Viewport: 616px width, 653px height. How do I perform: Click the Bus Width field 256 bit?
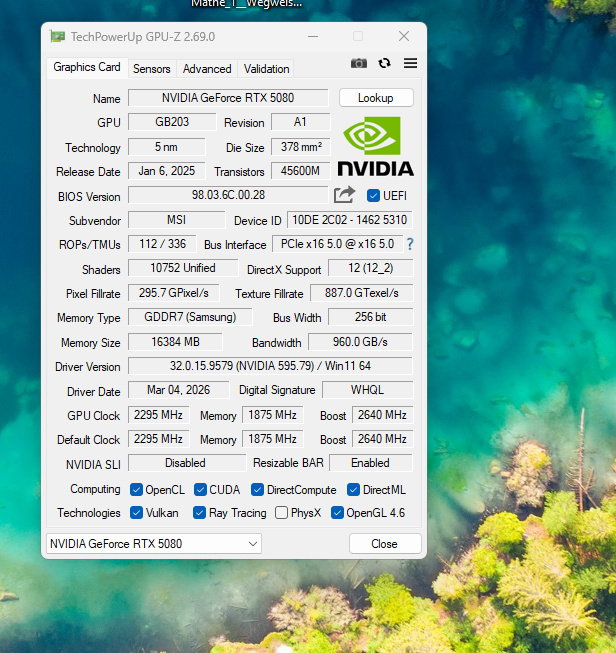coord(371,317)
